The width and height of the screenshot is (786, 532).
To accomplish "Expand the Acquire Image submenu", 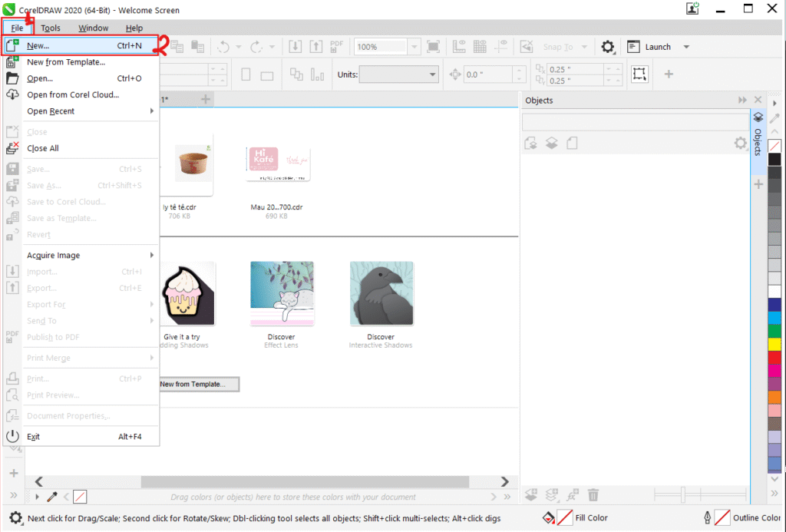I will 91,255.
